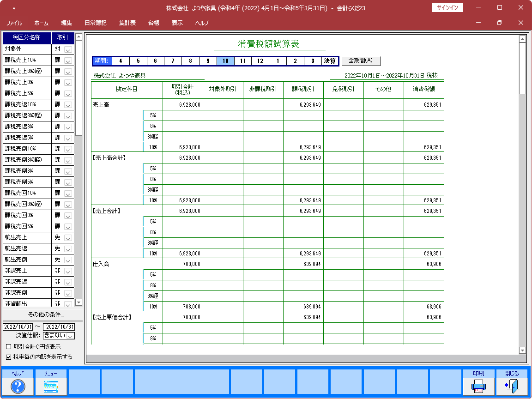This screenshot has height=399, width=532.
Task: Click the report's scroll-down arrow
Action: (522, 350)
